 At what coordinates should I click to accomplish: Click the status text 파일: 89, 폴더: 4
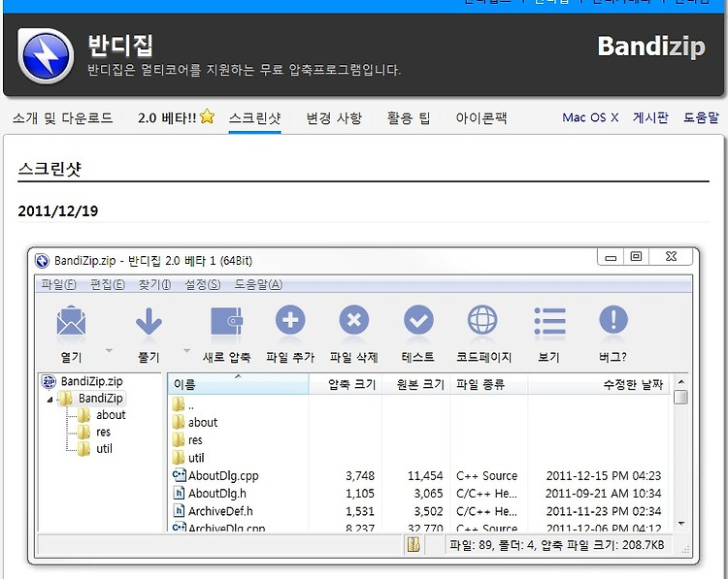click(492, 545)
